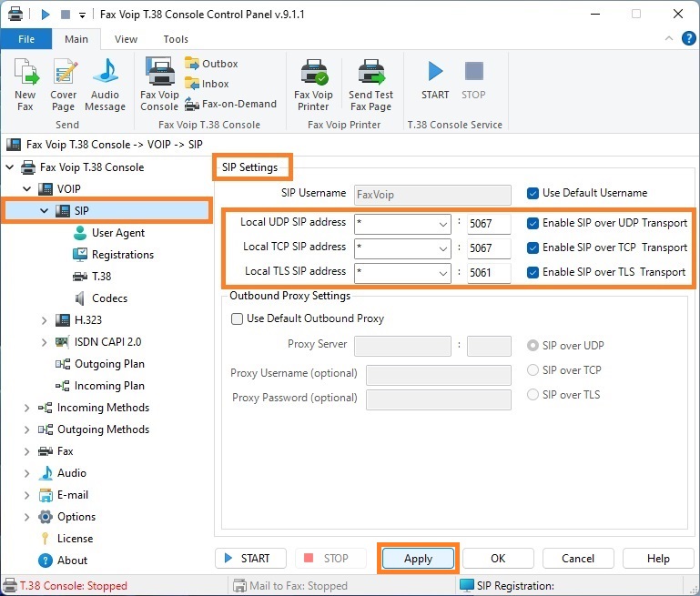Click the Help button

tap(658, 559)
